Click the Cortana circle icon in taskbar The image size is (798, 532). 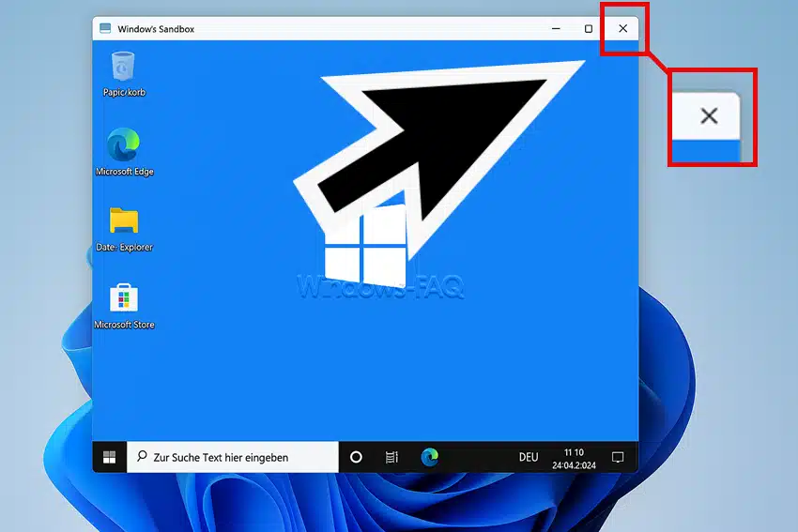point(356,457)
